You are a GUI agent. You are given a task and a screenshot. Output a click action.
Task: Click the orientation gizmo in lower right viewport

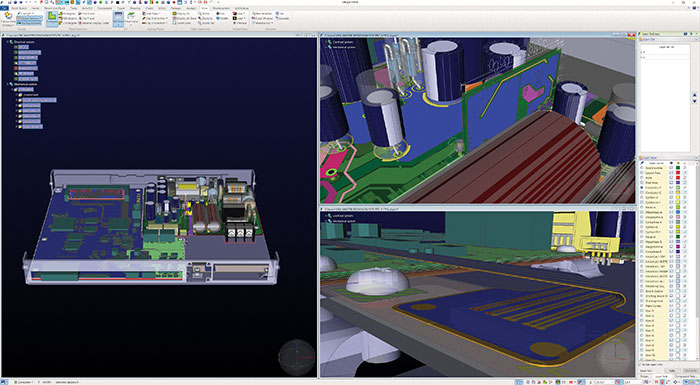click(x=616, y=356)
